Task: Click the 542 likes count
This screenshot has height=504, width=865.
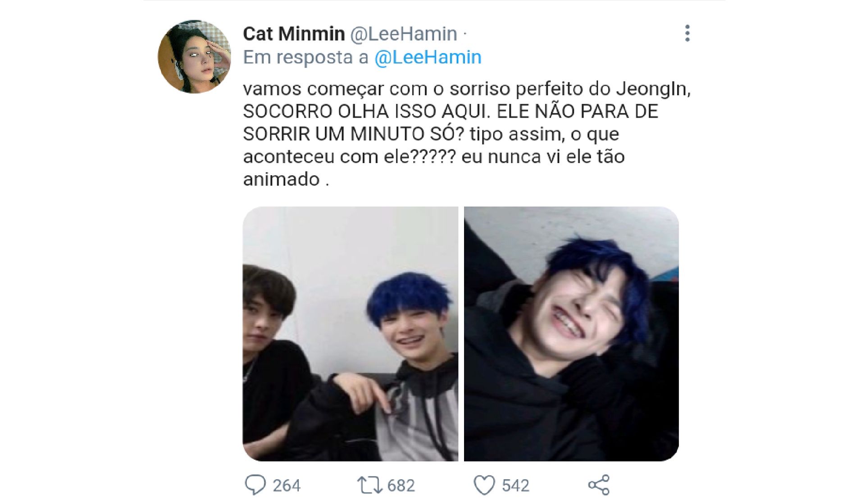Action: (x=515, y=486)
